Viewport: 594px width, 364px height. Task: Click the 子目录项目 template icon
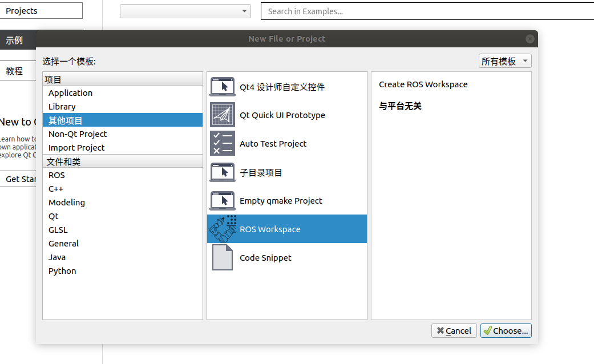[x=223, y=172]
